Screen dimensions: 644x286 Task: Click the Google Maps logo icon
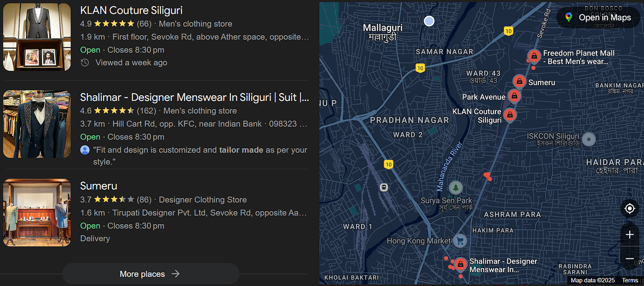pos(569,18)
